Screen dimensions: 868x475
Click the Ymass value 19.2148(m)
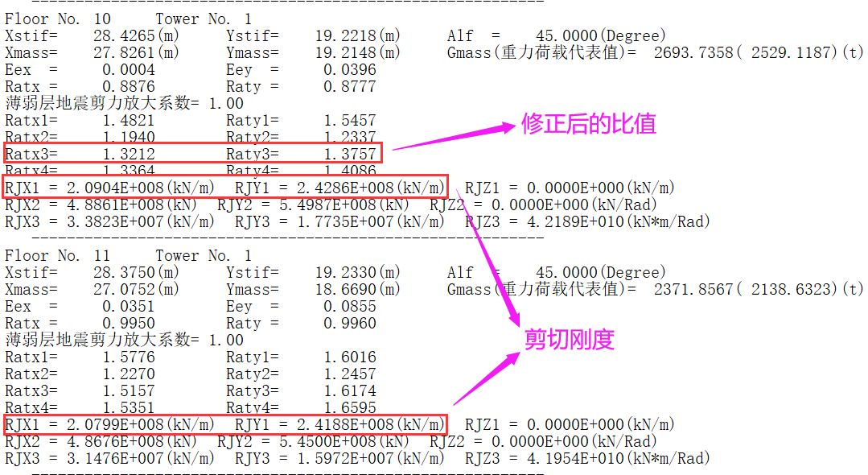[x=358, y=52]
